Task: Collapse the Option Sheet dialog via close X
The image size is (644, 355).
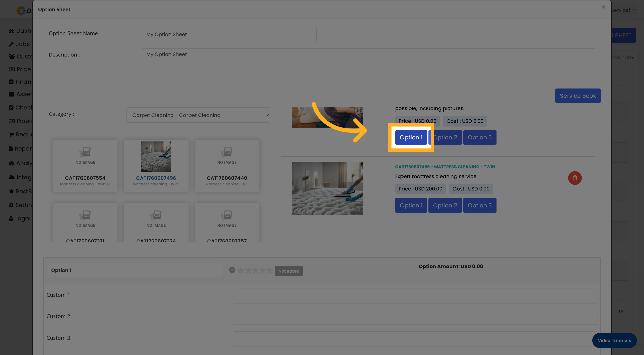Action: point(603,7)
